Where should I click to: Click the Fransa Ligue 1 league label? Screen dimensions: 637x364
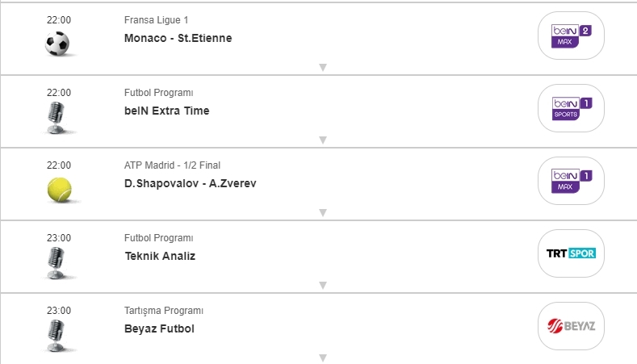(x=157, y=19)
